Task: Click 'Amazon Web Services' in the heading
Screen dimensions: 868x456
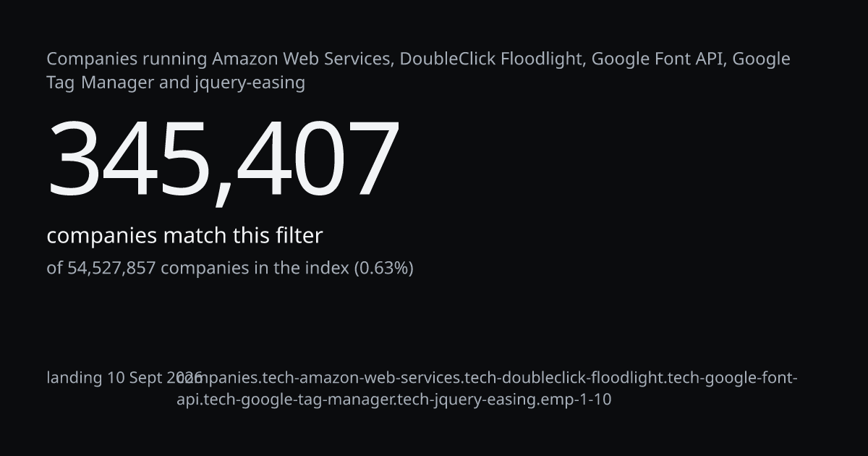Action: point(303,59)
